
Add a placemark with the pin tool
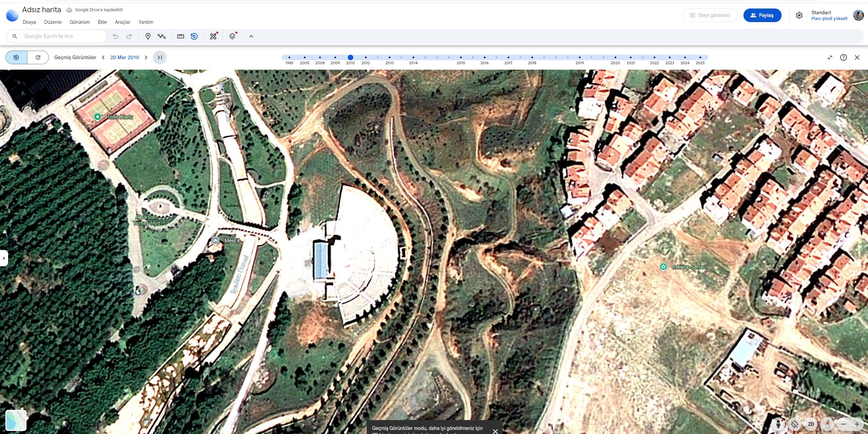point(148,36)
